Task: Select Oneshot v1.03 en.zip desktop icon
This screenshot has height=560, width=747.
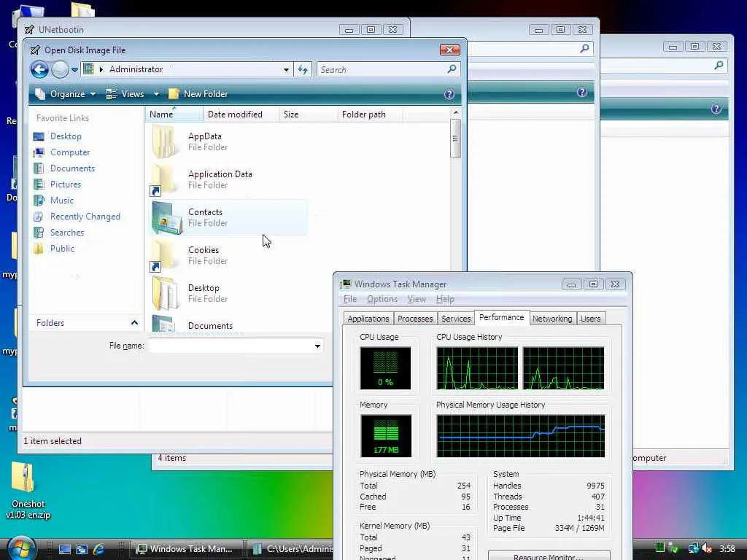Action: (x=27, y=491)
